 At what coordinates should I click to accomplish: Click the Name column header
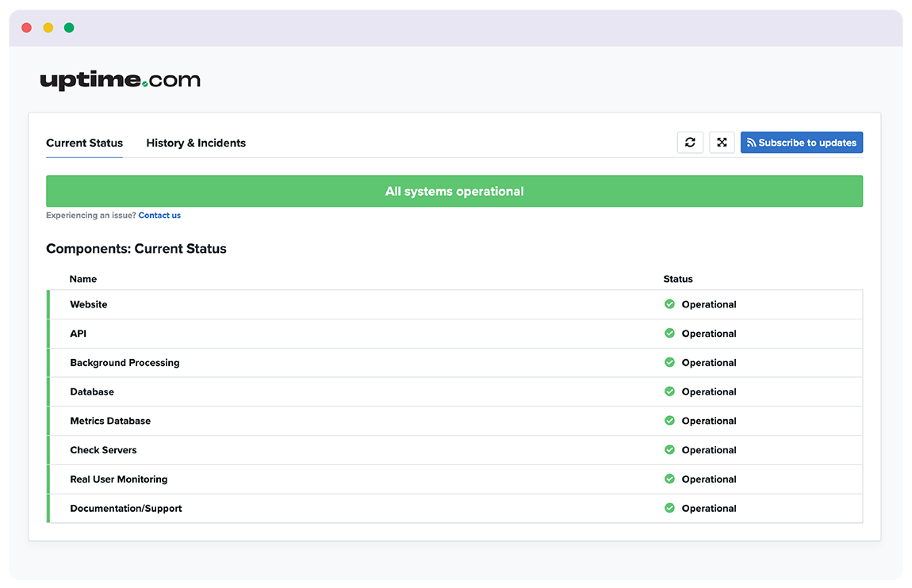coord(83,279)
